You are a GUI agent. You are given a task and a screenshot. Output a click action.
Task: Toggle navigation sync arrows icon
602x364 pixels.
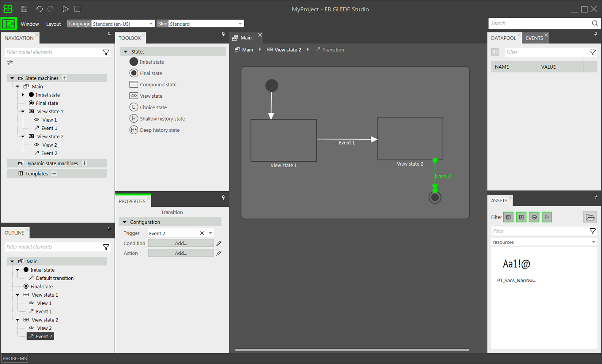(x=10, y=63)
